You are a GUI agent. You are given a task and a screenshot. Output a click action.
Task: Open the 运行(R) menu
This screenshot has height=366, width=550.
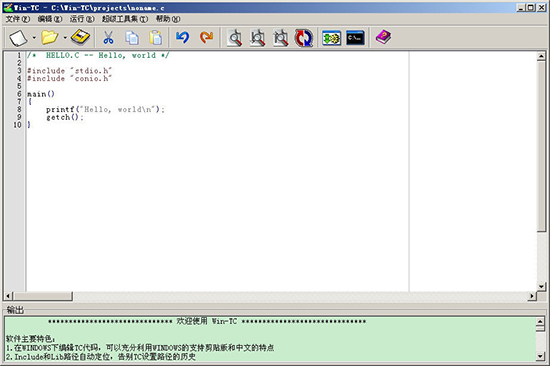82,19
